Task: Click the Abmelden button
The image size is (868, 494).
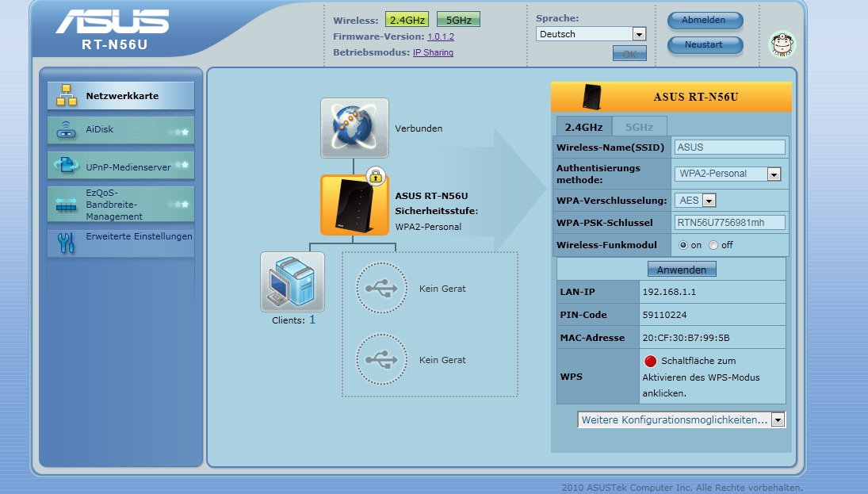Action: 705,21
